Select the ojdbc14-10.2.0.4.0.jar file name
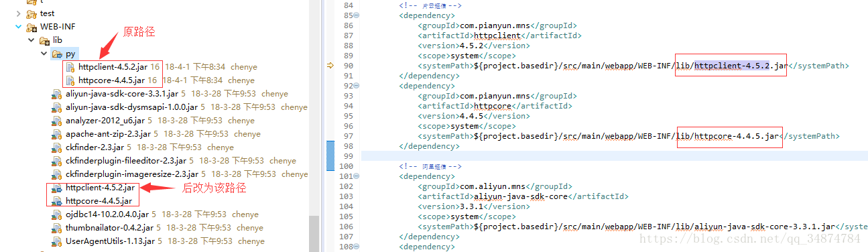This screenshot has height=252, width=868. pos(107,214)
